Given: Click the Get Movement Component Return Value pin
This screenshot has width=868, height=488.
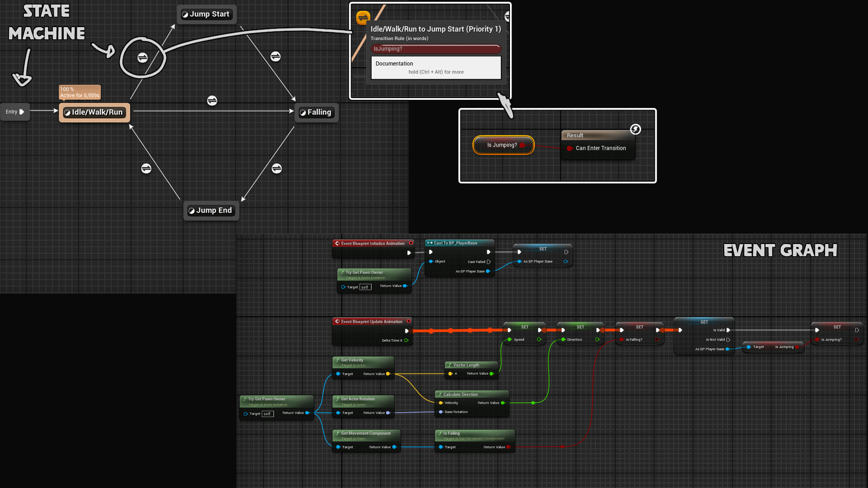Looking at the screenshot, I should 394,447.
